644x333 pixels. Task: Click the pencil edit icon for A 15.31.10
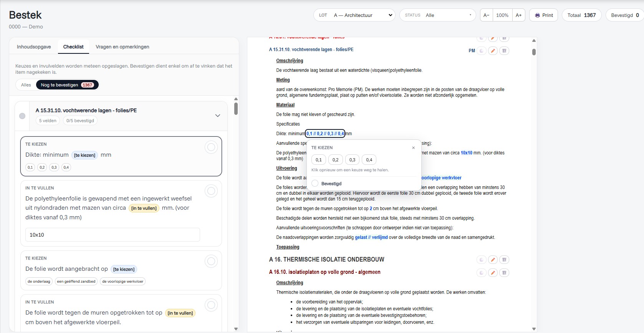pyautogui.click(x=493, y=51)
